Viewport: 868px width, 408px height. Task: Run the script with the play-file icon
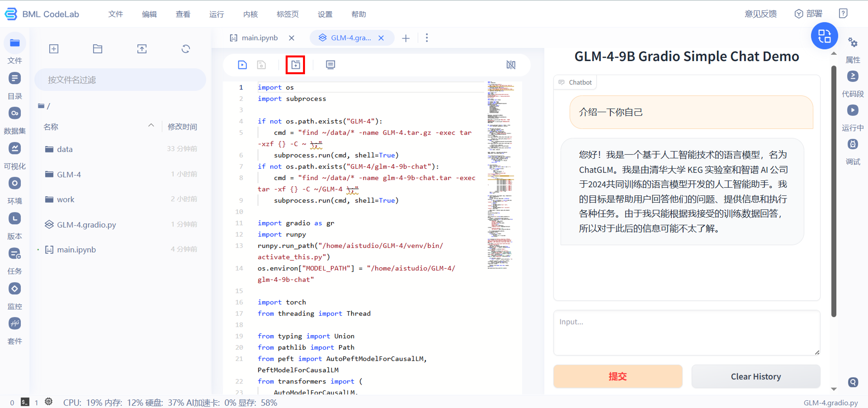[242, 65]
